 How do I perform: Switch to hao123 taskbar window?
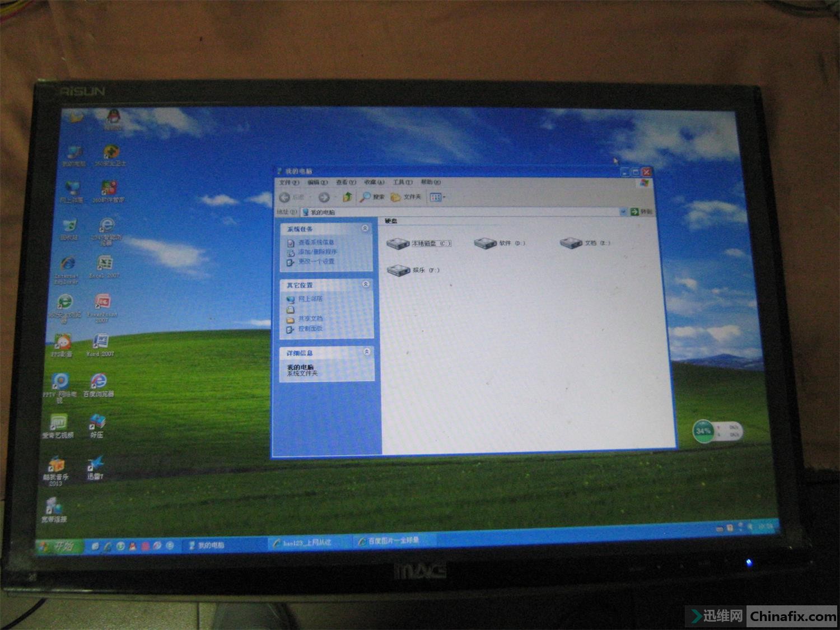tap(310, 543)
